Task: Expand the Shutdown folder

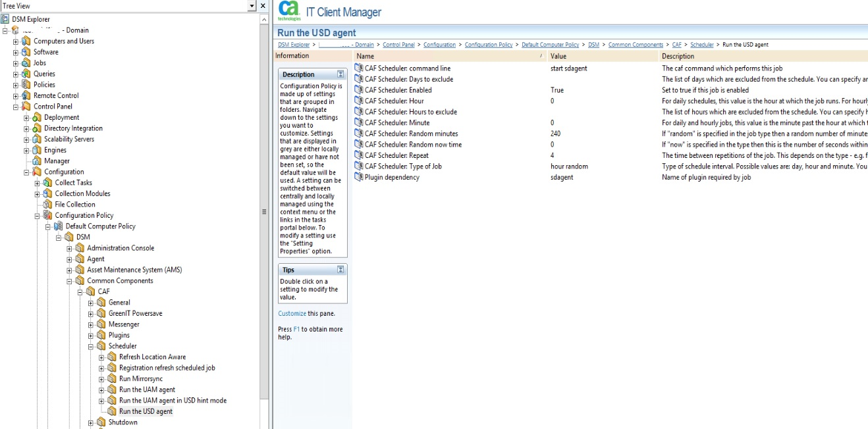Action: click(x=91, y=422)
